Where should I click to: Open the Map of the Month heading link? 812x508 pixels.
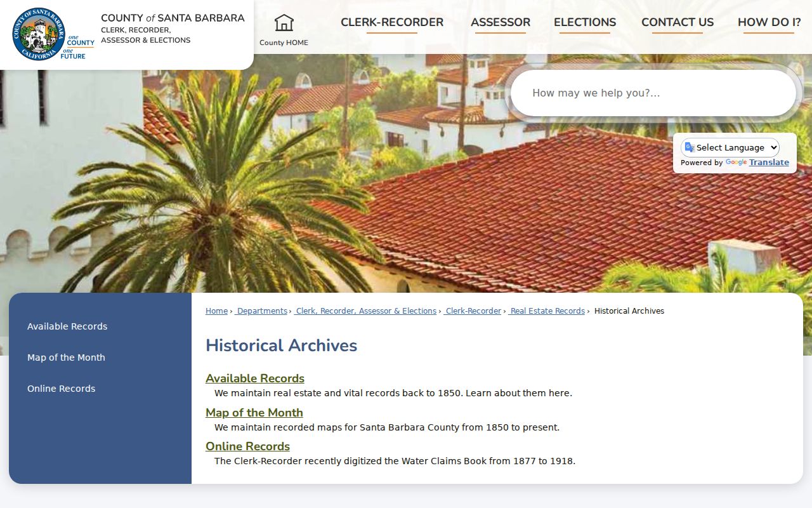(254, 413)
